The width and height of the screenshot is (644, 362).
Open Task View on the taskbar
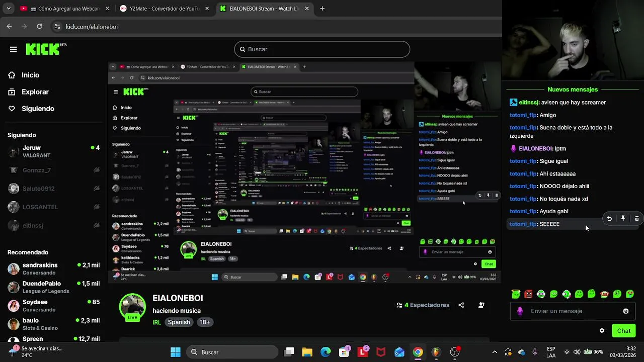[289, 352]
